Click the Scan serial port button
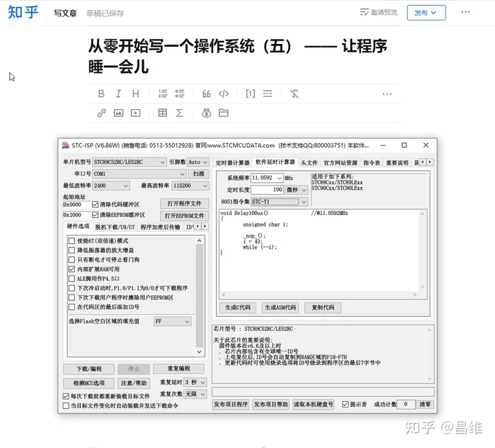The width and height of the screenshot is (495, 448). pos(199,174)
